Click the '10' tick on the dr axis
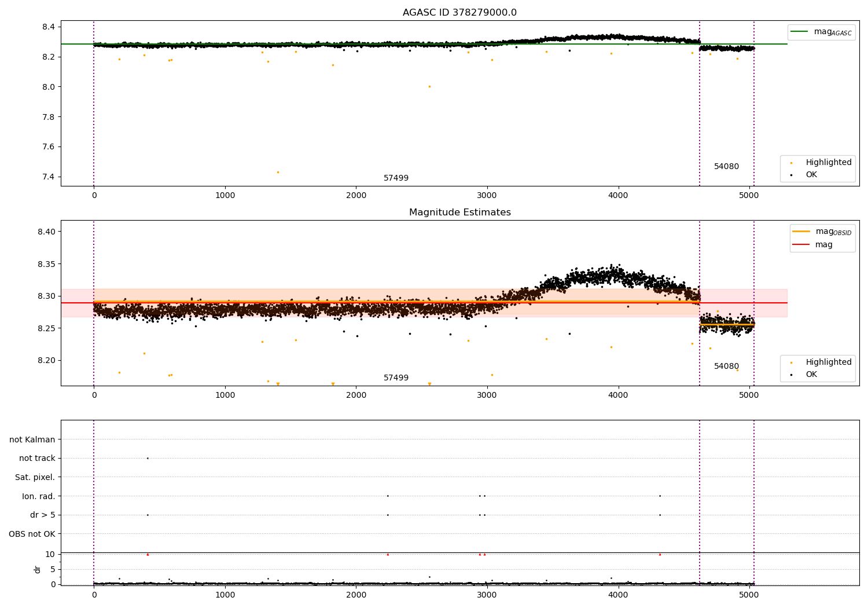868x608 pixels. tap(50, 554)
